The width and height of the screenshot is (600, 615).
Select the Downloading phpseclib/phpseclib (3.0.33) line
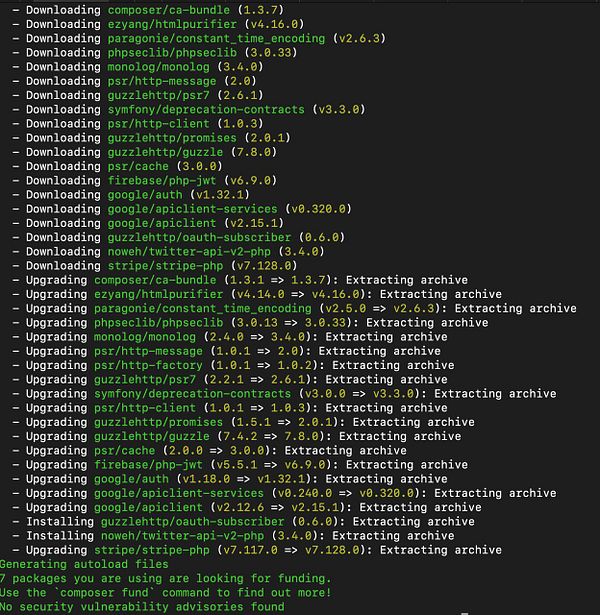point(155,53)
